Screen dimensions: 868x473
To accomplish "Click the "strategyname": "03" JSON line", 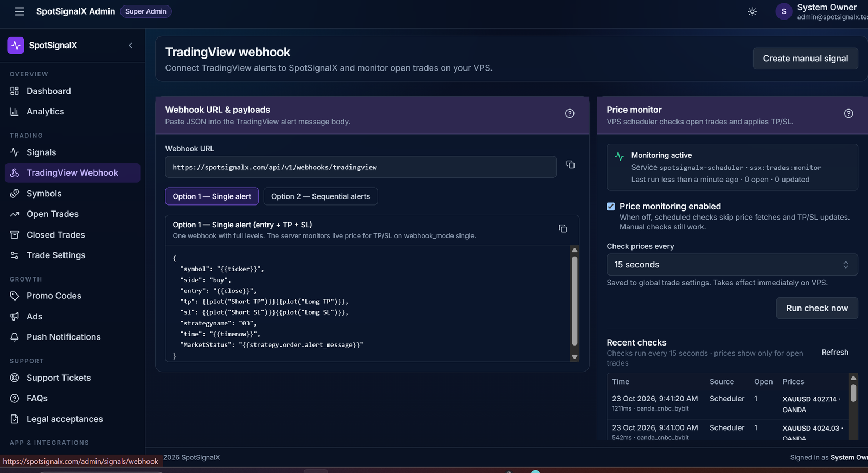I will tap(218, 323).
